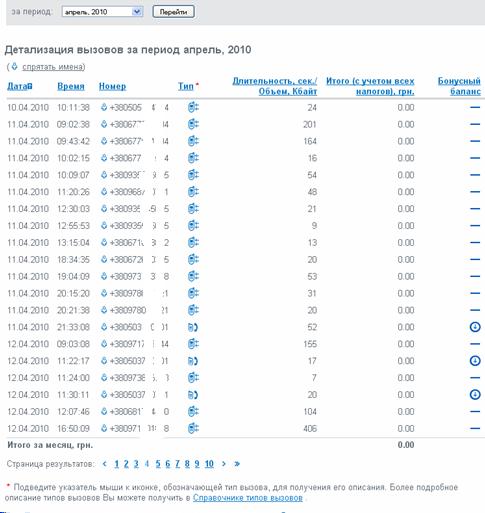Sort table by Номер column
Image resolution: width=485 pixels, height=513 pixels.
click(112, 86)
